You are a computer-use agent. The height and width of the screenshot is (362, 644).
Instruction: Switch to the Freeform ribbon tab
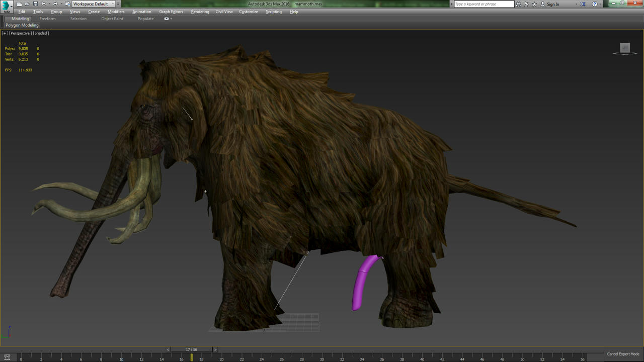tap(48, 19)
